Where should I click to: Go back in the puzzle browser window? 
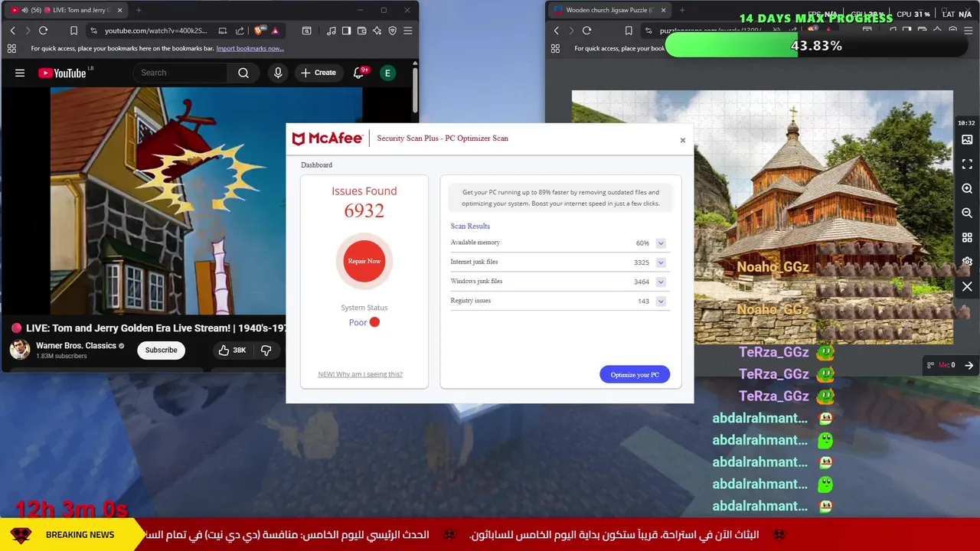[556, 31]
